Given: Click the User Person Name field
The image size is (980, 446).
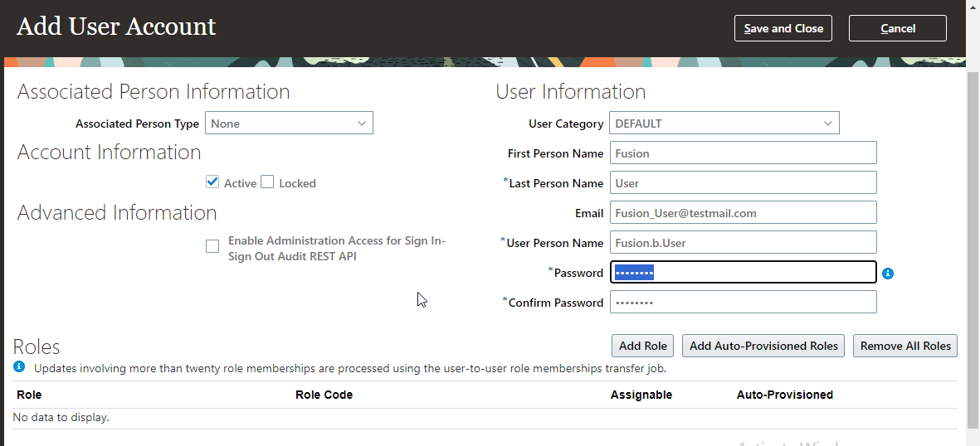Looking at the screenshot, I should pos(744,243).
